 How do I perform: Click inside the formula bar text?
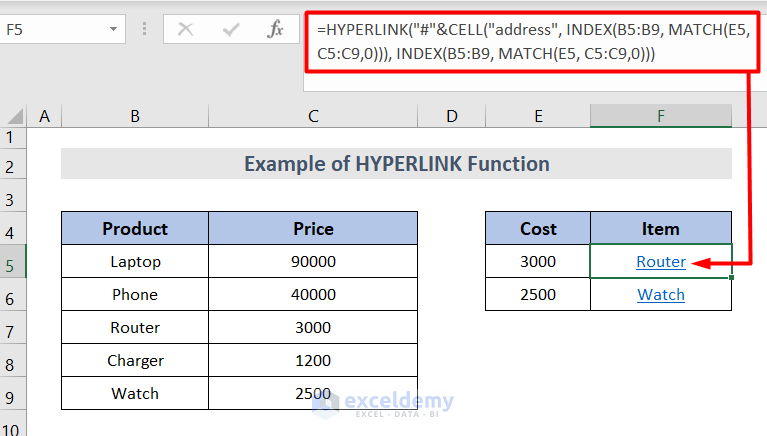coord(532,42)
